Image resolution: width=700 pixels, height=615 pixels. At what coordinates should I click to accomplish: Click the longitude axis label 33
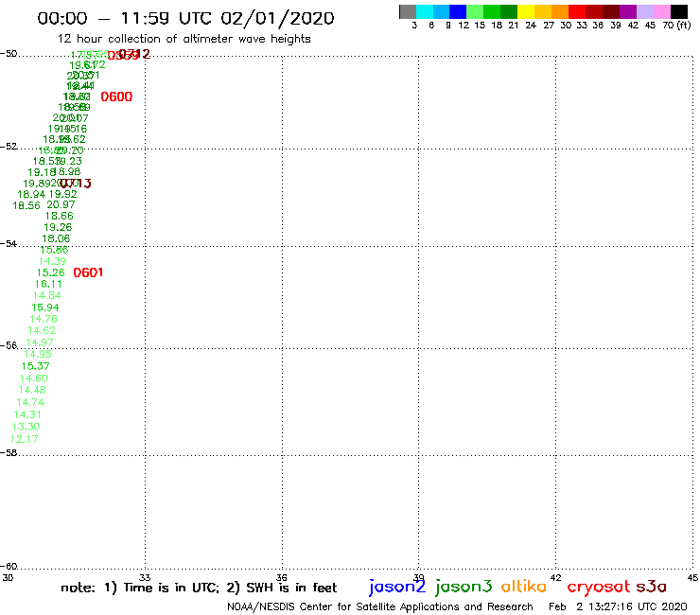(x=145, y=577)
